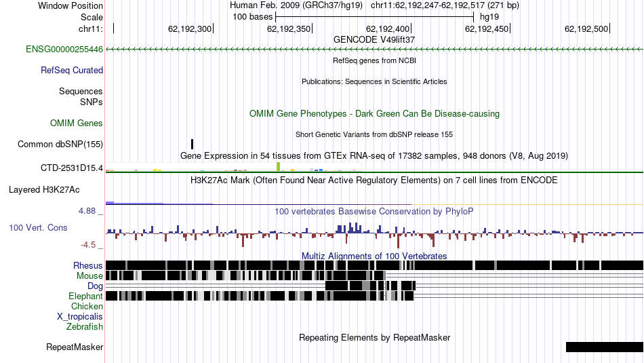Click the 100 Vert. Cons track label
Screen dimensions: 644x363
pos(38,228)
